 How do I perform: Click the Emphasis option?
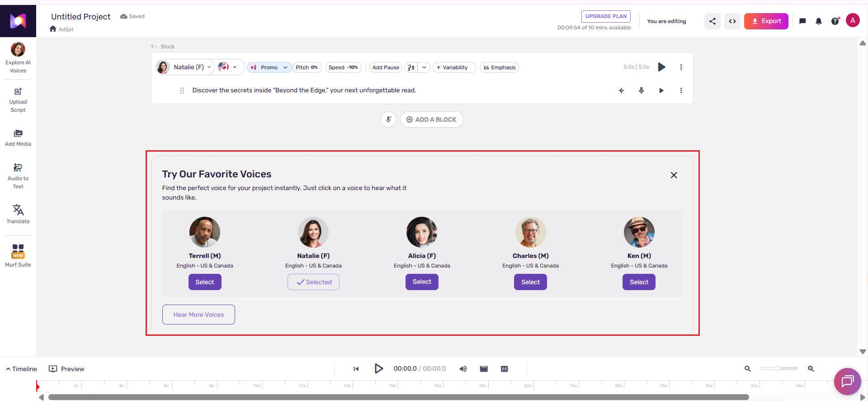click(500, 67)
